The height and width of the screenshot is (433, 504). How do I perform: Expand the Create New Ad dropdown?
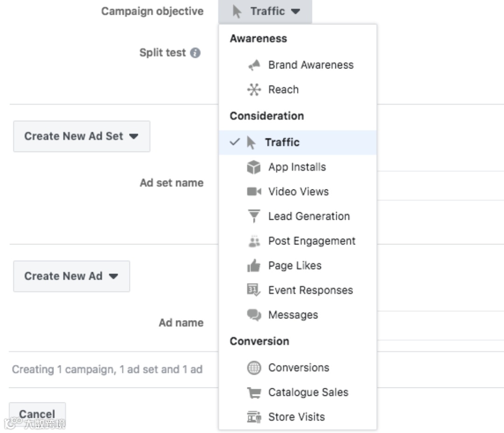tap(71, 276)
